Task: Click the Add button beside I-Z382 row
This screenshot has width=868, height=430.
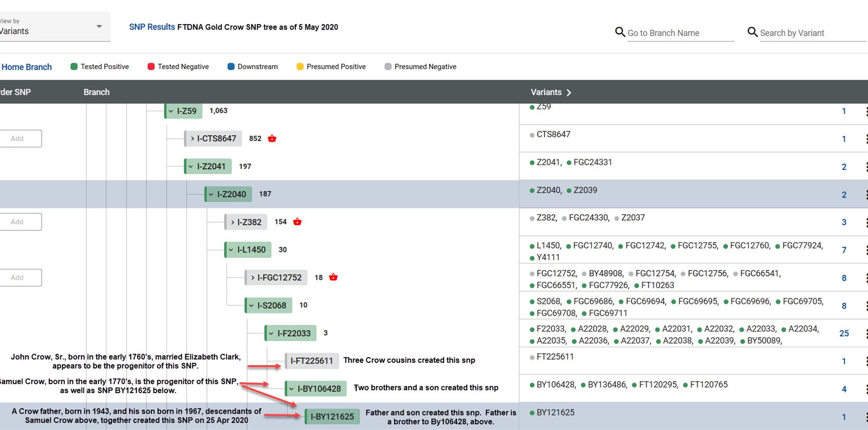Action: tap(18, 222)
